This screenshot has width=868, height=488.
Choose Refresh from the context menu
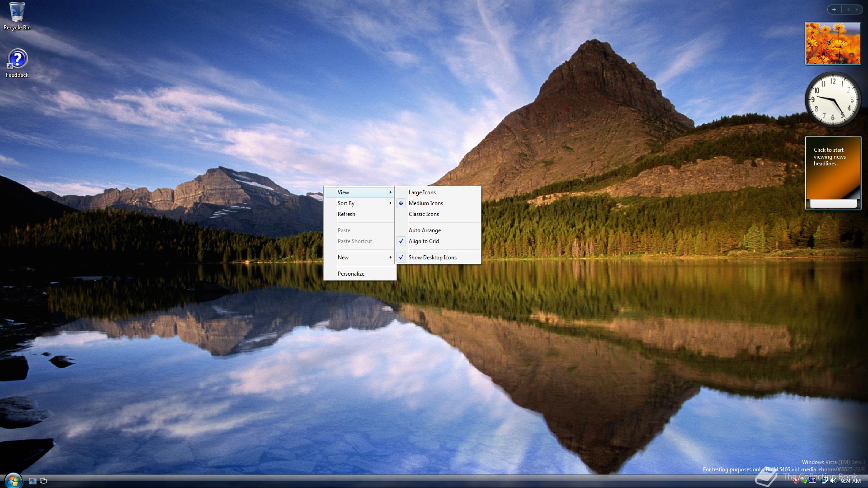tap(346, 214)
